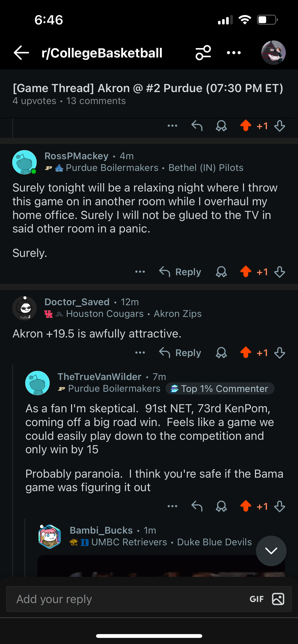The image size is (298, 644).
Task: Open the header three-dot overflow menu
Action: [234, 53]
